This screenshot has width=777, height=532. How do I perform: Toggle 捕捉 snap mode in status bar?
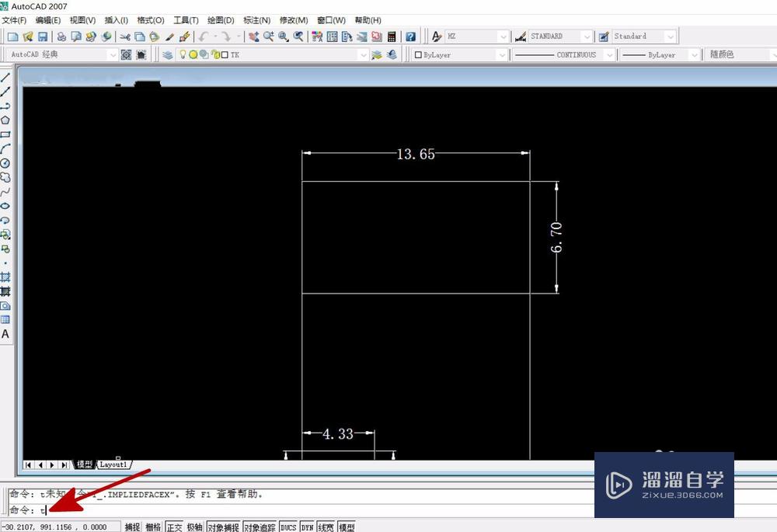click(132, 527)
